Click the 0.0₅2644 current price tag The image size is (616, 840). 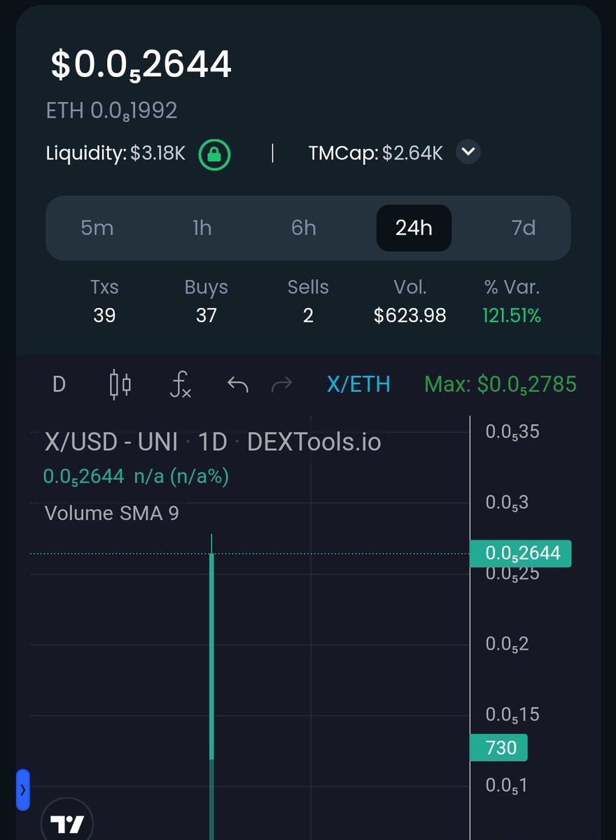[x=520, y=554]
